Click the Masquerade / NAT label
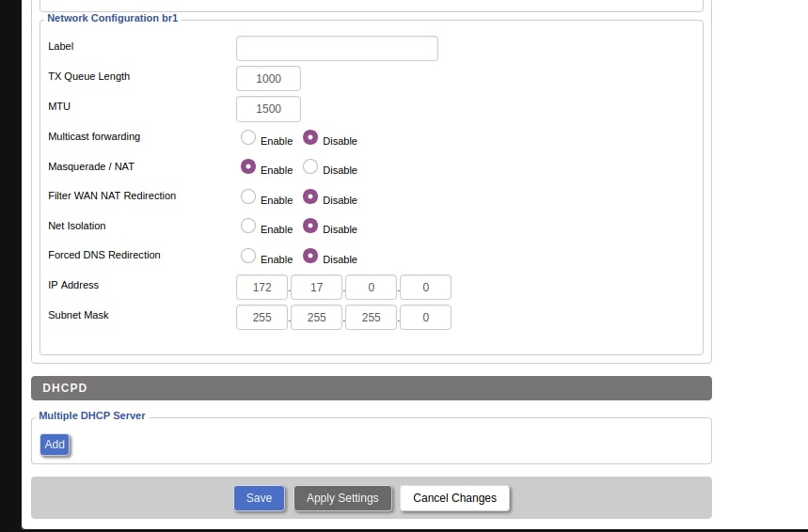This screenshot has height=532, width=808. tap(91, 166)
